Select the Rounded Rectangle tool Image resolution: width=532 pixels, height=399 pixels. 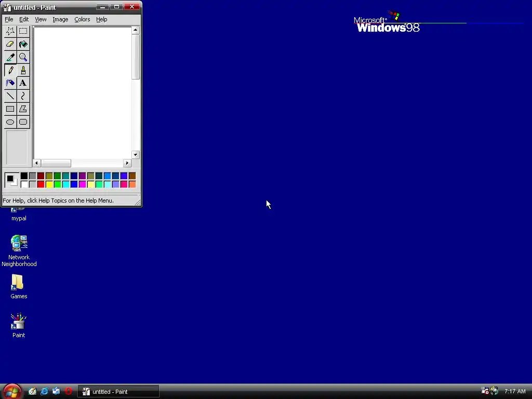coord(23,122)
